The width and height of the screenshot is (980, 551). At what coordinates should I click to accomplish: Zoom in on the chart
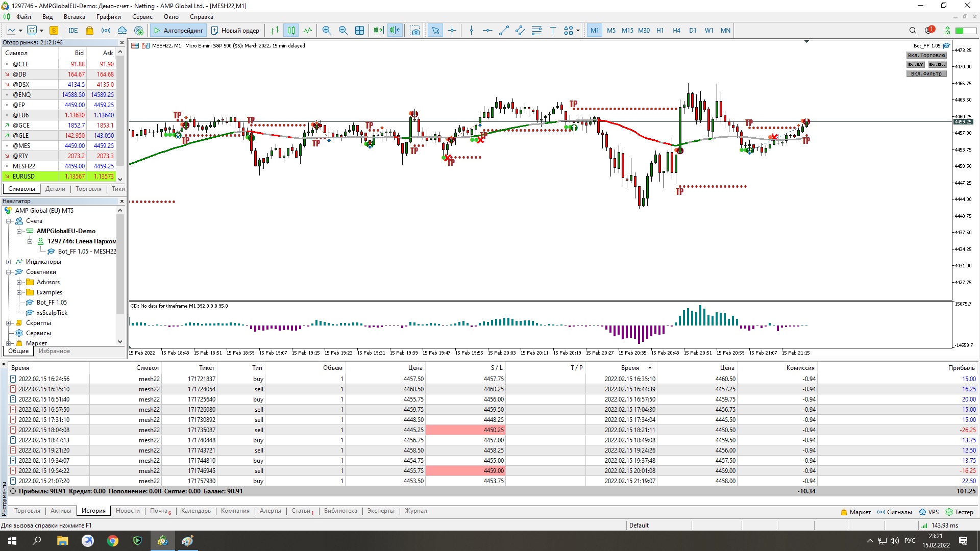(327, 31)
